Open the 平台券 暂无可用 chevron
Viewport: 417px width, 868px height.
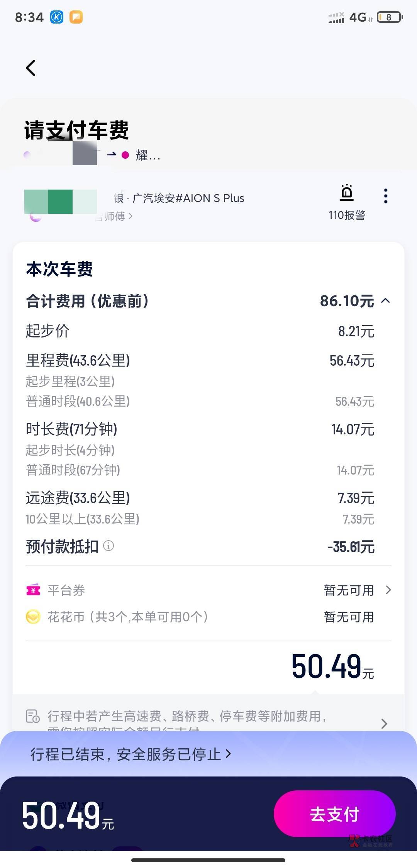click(388, 590)
